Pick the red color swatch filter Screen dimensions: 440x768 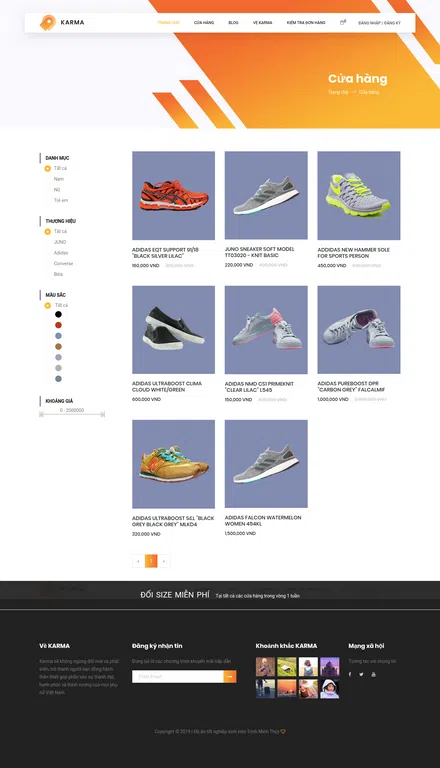coord(58,325)
